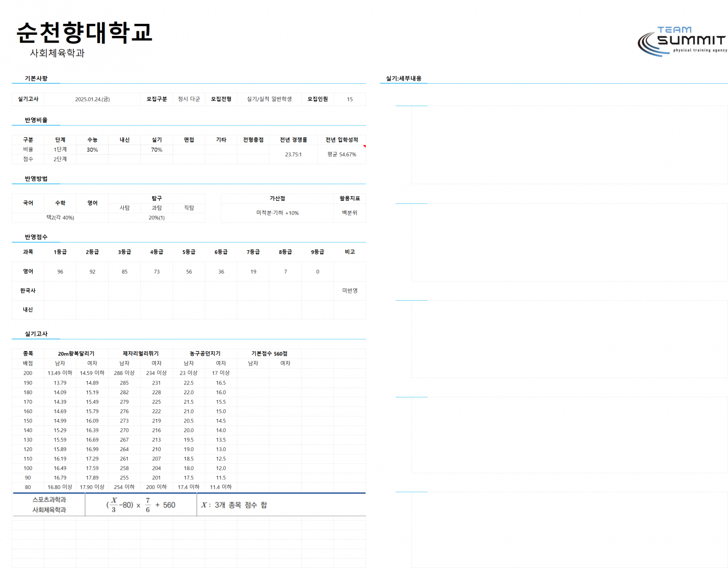Click the 수학 header cell
The width and height of the screenshot is (728, 568).
(x=60, y=203)
